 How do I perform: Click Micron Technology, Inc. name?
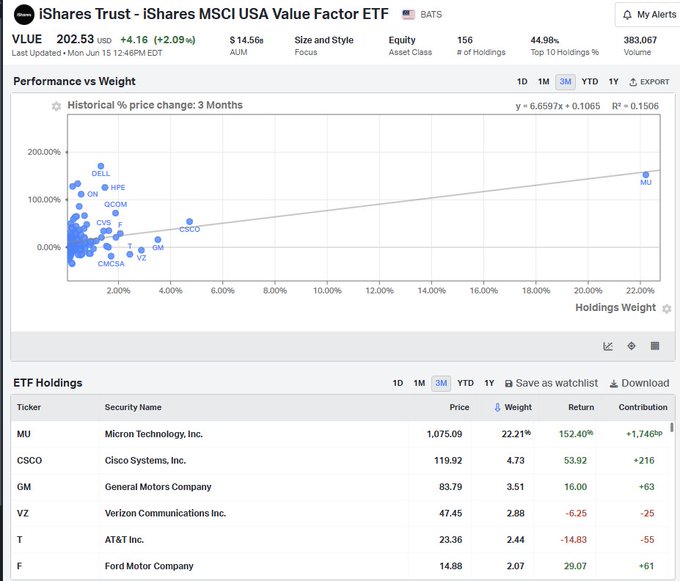point(154,434)
